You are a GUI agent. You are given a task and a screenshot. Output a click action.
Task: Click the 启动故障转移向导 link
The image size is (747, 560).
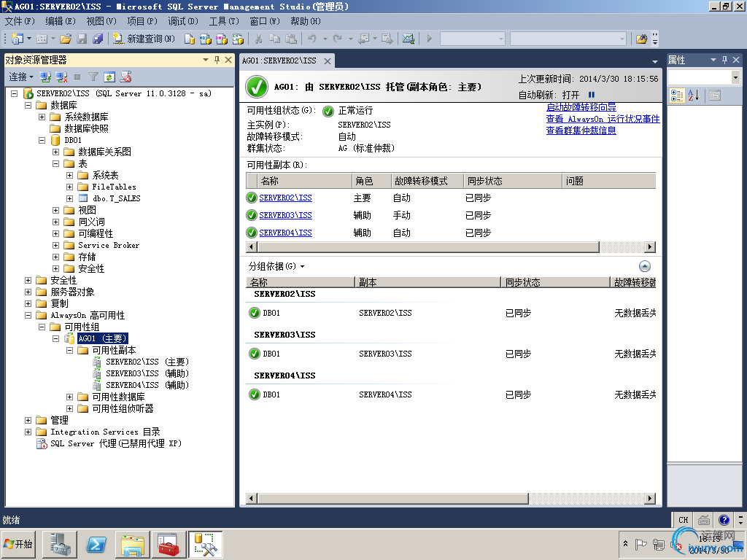pyautogui.click(x=581, y=107)
